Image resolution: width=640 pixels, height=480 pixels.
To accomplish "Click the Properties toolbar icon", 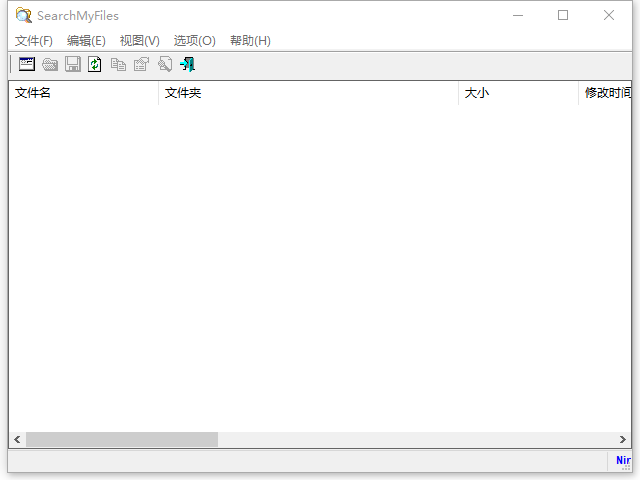I will (x=141, y=64).
